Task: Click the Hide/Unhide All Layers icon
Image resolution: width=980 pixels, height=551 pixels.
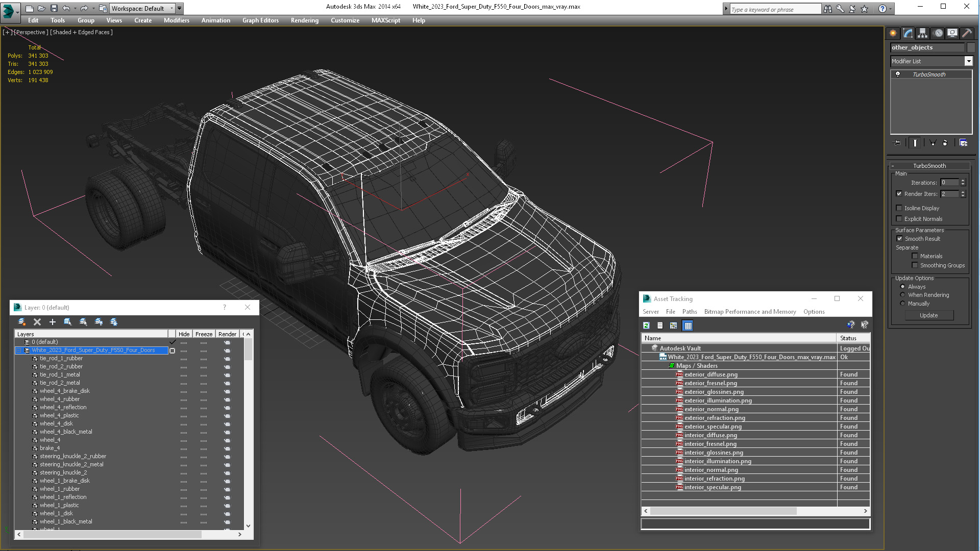Action: [99, 322]
